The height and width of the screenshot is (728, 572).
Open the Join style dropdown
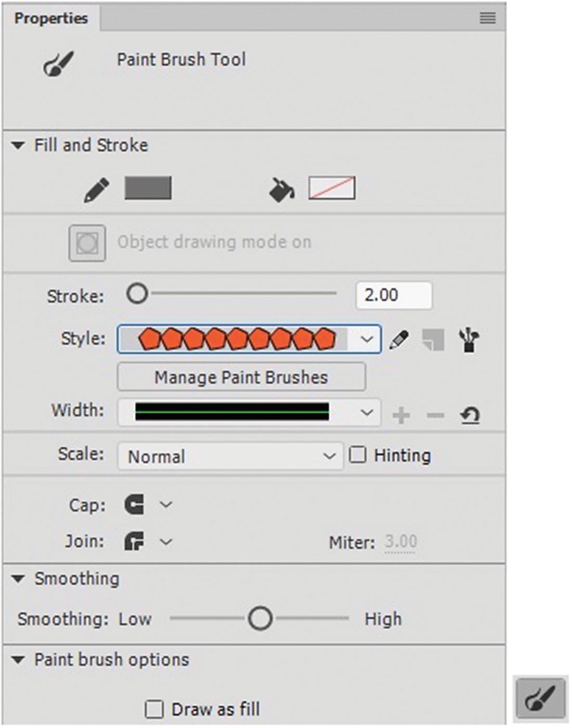166,542
